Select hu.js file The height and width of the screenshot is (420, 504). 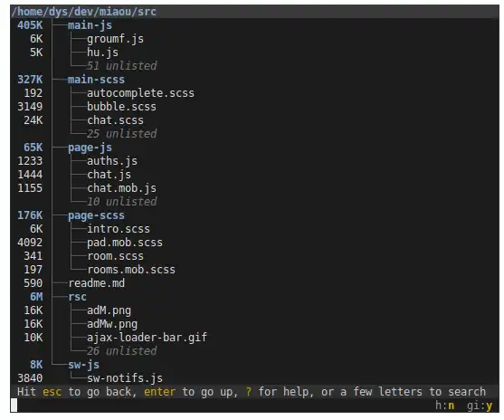pos(102,52)
